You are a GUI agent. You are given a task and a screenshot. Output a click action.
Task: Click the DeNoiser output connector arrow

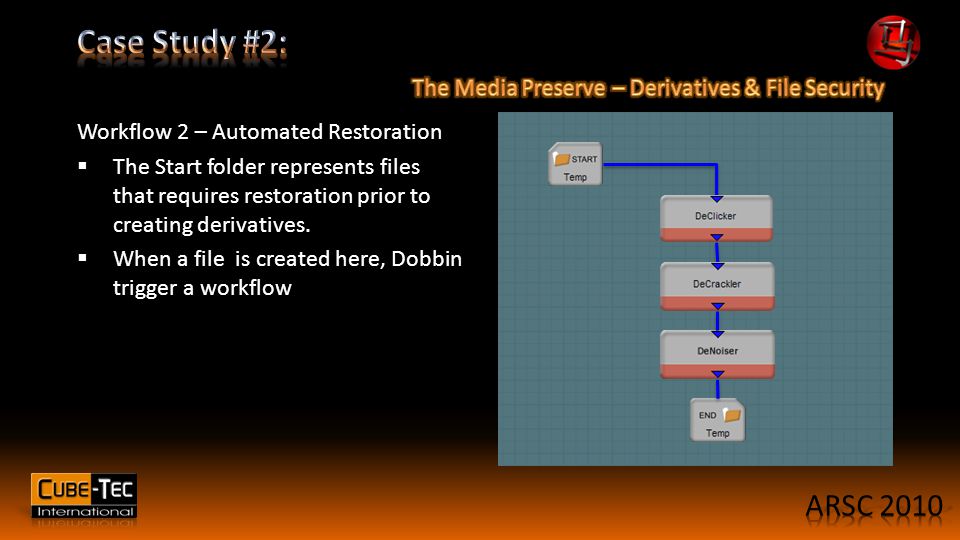(x=718, y=373)
